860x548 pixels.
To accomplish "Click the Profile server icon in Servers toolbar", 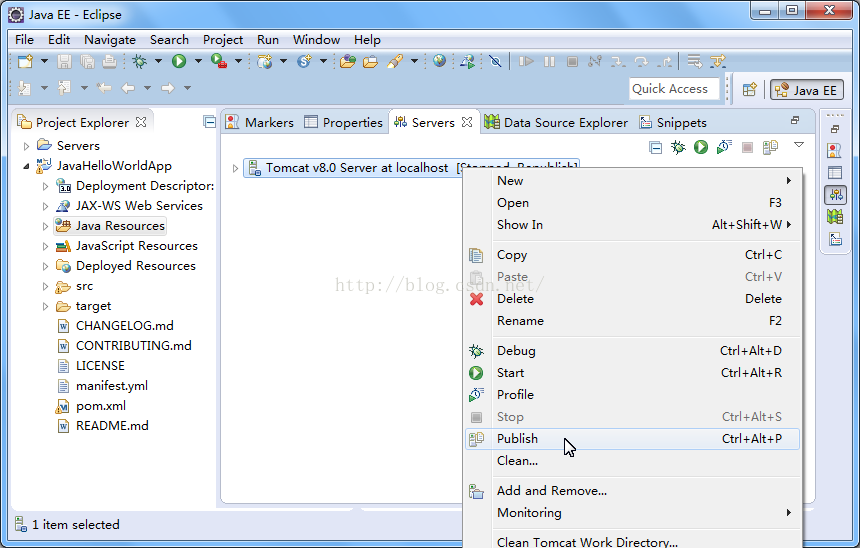I will coord(724,147).
